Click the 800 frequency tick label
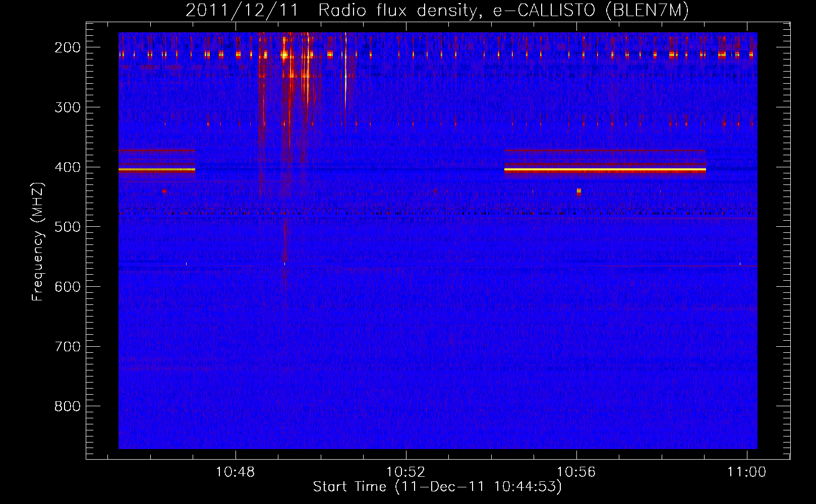Screen dimensions: 816x504 pyautogui.click(x=68, y=406)
